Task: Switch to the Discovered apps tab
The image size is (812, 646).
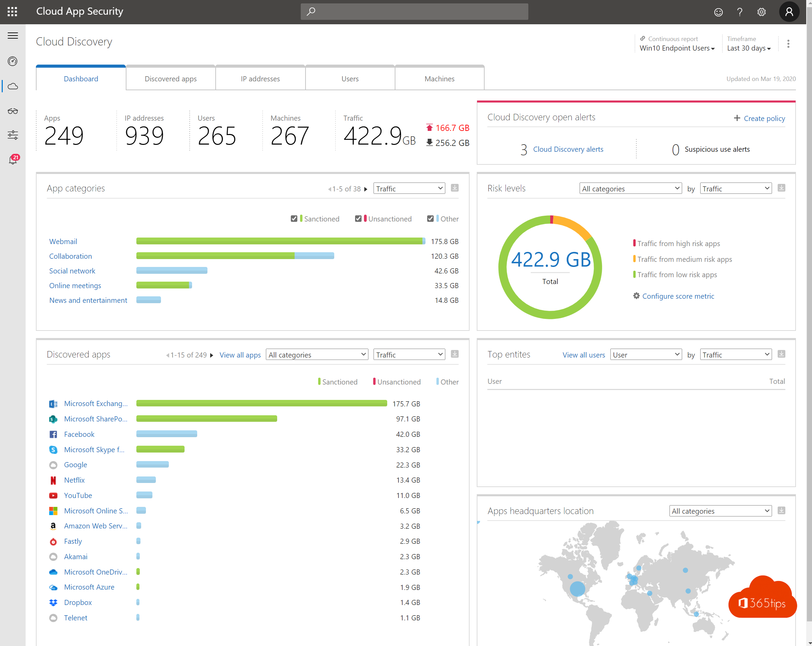Action: tap(171, 79)
